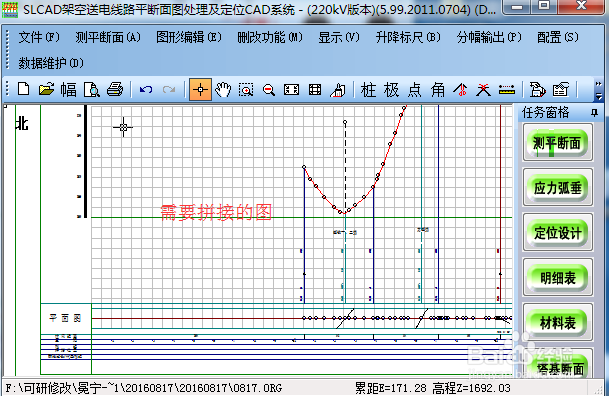The width and height of the screenshot is (609, 396).
Task: Open the 分幅输出(P) menu
Action: click(489, 37)
